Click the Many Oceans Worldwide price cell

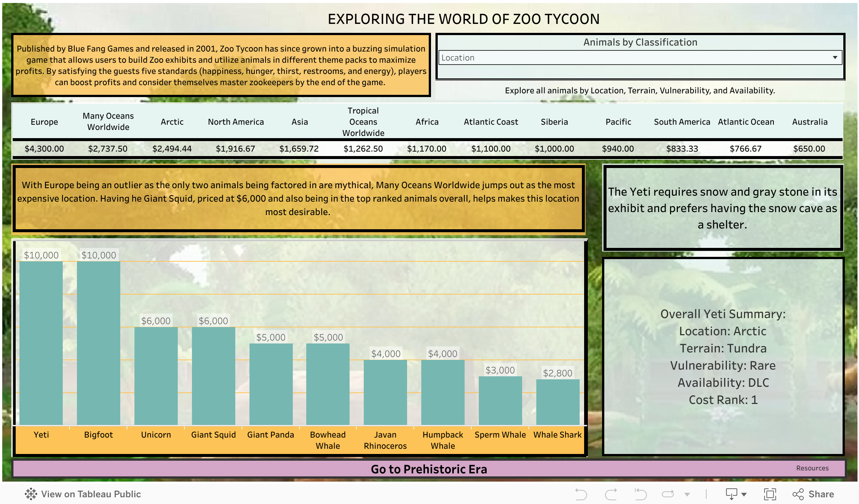pyautogui.click(x=108, y=148)
